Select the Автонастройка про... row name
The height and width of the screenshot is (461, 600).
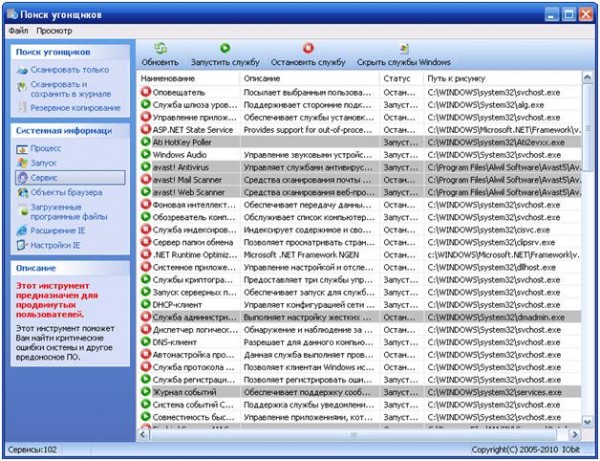coord(193,355)
